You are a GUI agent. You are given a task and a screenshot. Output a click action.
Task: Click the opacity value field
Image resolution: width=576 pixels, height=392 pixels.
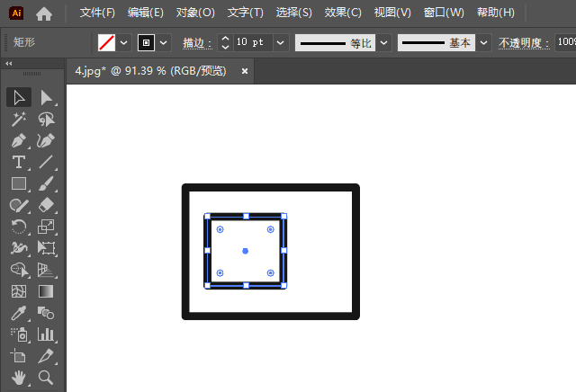click(566, 42)
